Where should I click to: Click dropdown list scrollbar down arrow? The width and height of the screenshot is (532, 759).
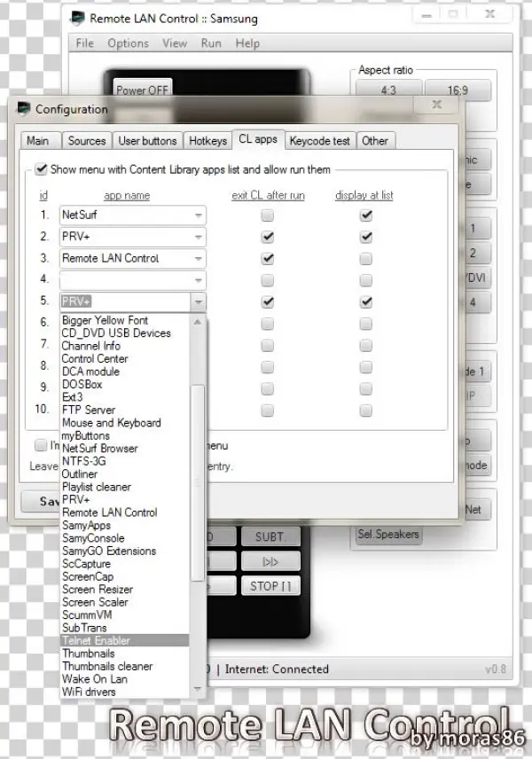click(x=198, y=689)
